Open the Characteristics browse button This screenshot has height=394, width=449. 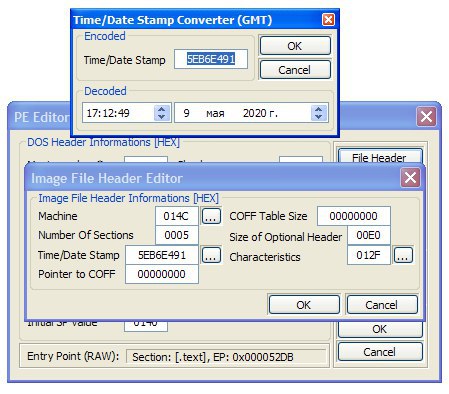[x=403, y=255]
